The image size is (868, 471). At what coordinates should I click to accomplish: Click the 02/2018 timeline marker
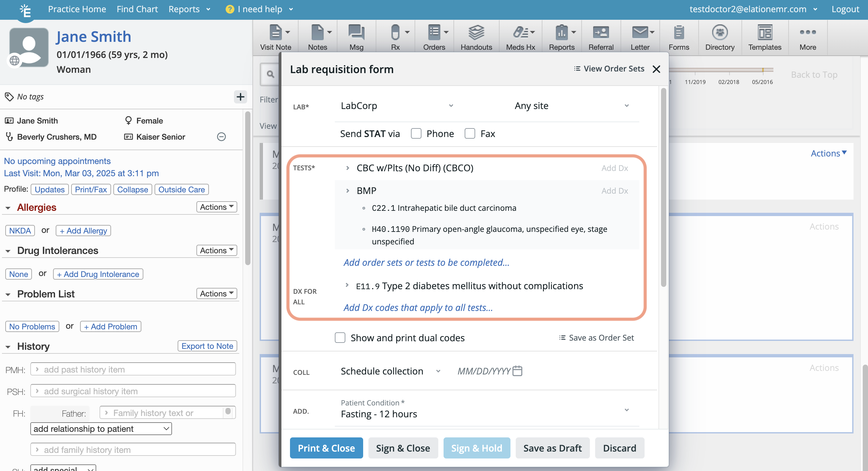(729, 82)
